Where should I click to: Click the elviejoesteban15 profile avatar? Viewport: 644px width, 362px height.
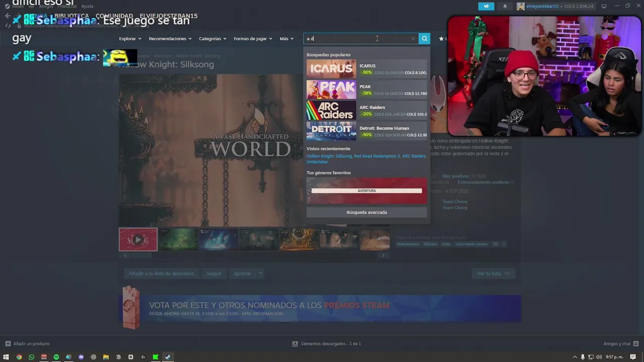tap(521, 6)
